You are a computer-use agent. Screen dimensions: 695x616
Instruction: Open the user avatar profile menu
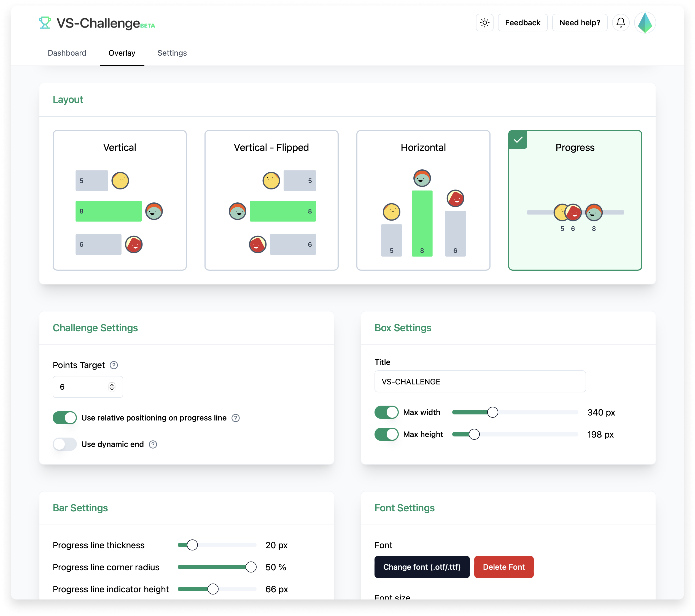pyautogui.click(x=645, y=23)
